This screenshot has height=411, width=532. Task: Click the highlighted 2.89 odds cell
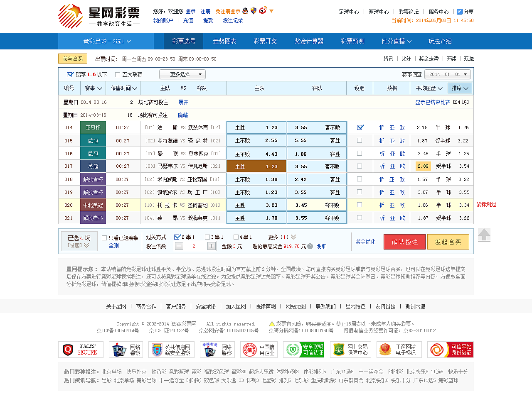tap(423, 166)
